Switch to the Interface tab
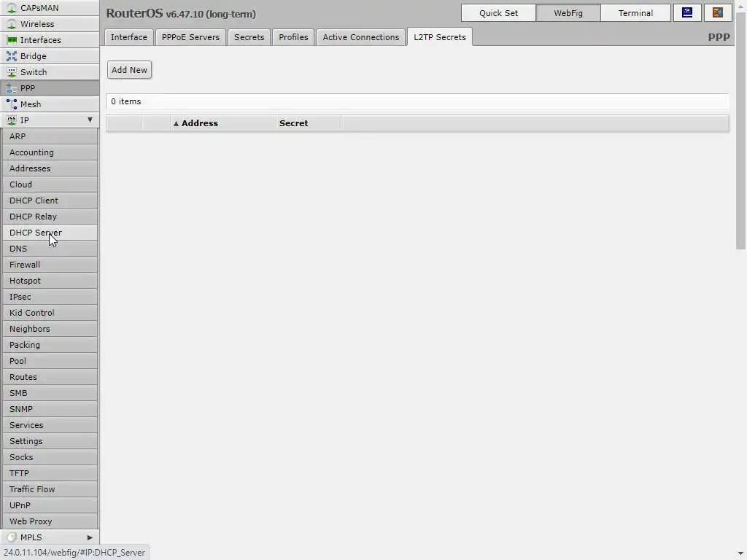The width and height of the screenshot is (747, 560). [x=129, y=37]
